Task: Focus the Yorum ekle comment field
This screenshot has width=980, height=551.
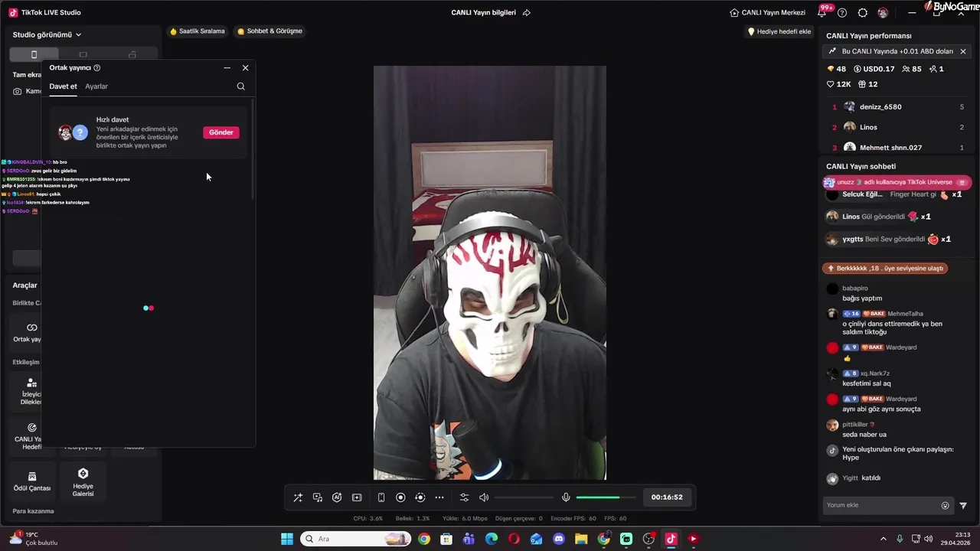Action: click(x=880, y=505)
